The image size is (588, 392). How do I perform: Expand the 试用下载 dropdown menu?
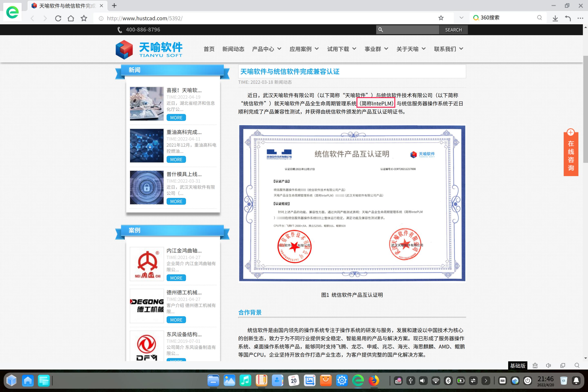click(x=341, y=49)
